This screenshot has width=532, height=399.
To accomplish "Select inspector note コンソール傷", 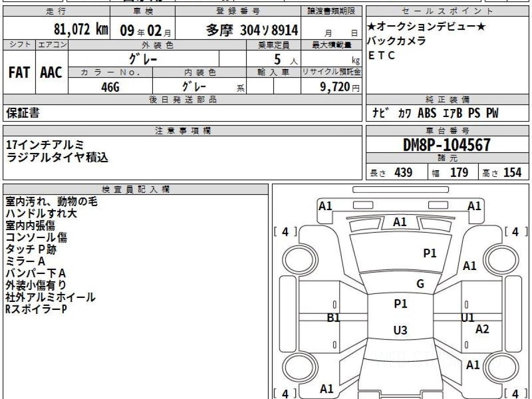I will [36, 238].
